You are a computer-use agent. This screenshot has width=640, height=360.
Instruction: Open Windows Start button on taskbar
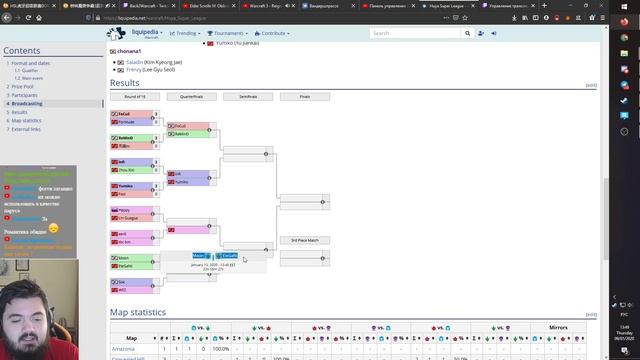click(x=624, y=7)
